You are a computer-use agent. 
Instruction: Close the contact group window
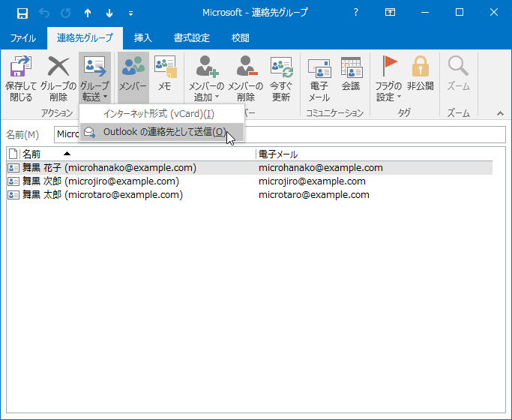coord(494,13)
